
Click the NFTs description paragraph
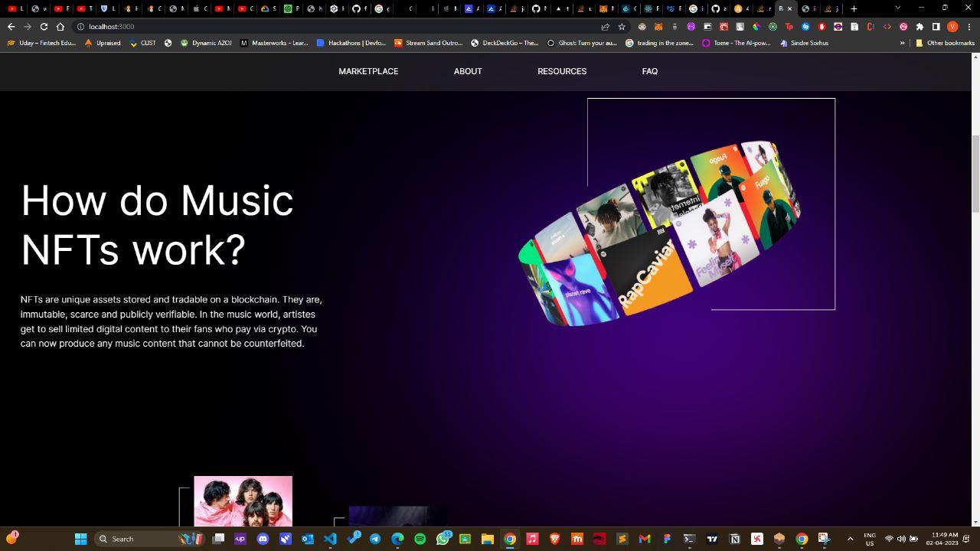[x=171, y=321]
